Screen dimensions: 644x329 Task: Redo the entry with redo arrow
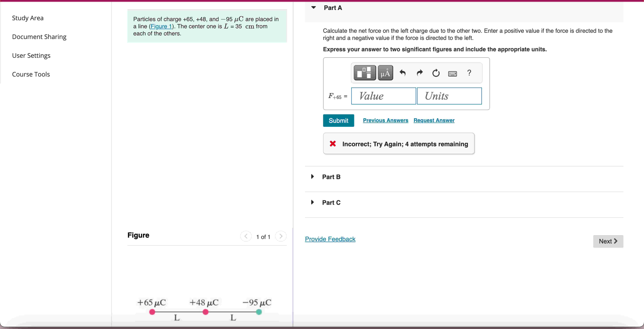click(419, 73)
